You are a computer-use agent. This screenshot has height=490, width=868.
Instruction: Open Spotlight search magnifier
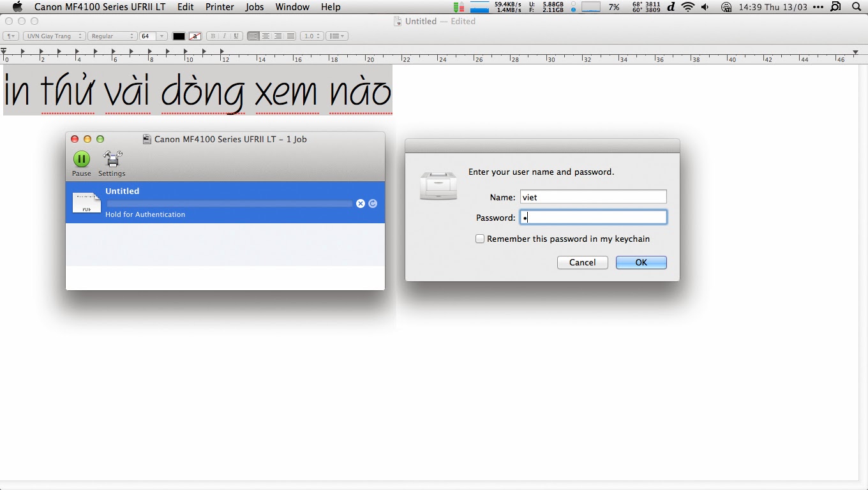click(857, 7)
